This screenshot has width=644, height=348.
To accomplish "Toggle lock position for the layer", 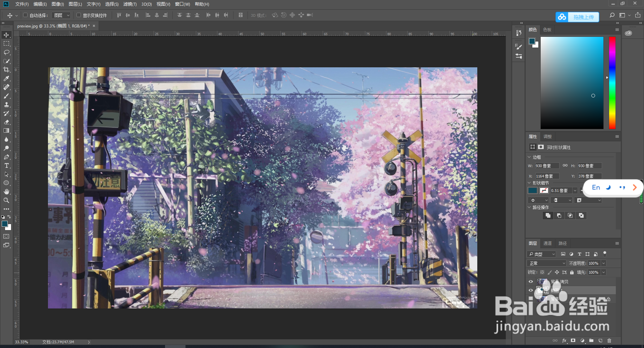I will 557,272.
